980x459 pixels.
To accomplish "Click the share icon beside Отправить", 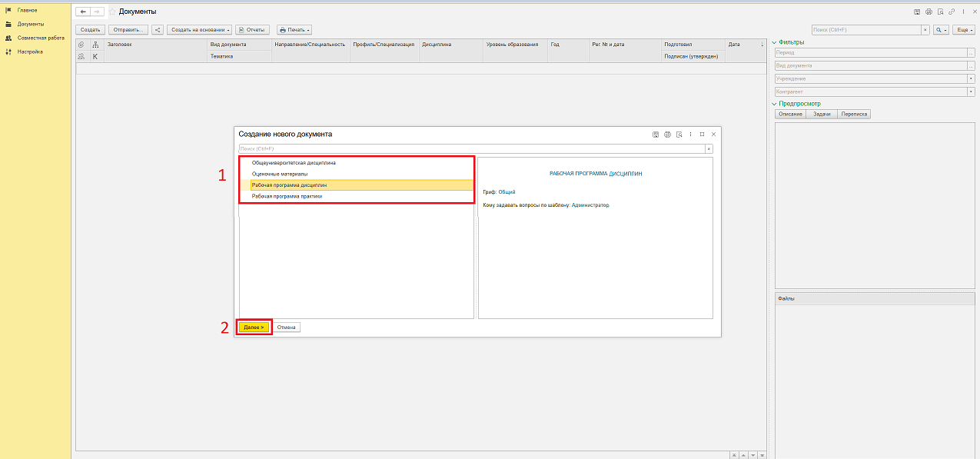I will pos(158,30).
